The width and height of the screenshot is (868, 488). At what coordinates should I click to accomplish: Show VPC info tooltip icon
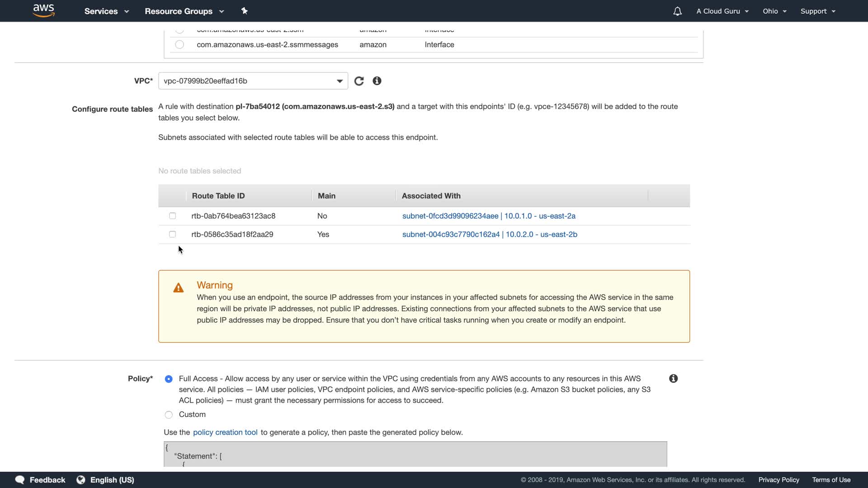pos(377,81)
